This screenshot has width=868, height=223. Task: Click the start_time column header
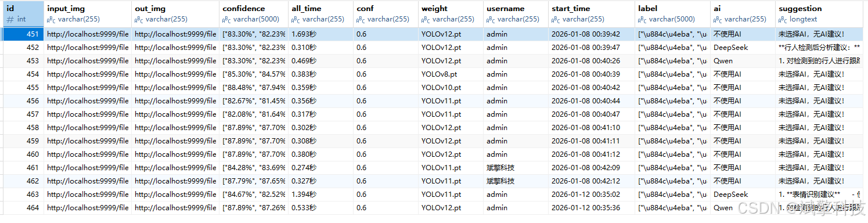[x=591, y=13]
